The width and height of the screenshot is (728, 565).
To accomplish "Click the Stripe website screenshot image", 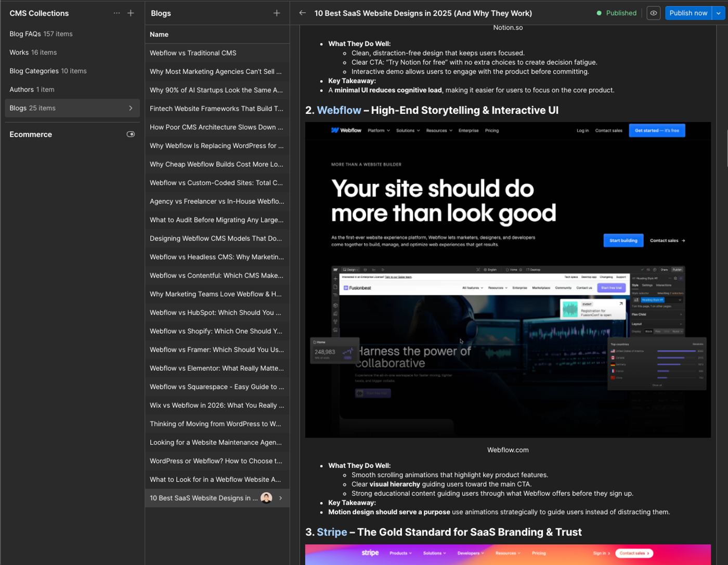I will pyautogui.click(x=508, y=555).
